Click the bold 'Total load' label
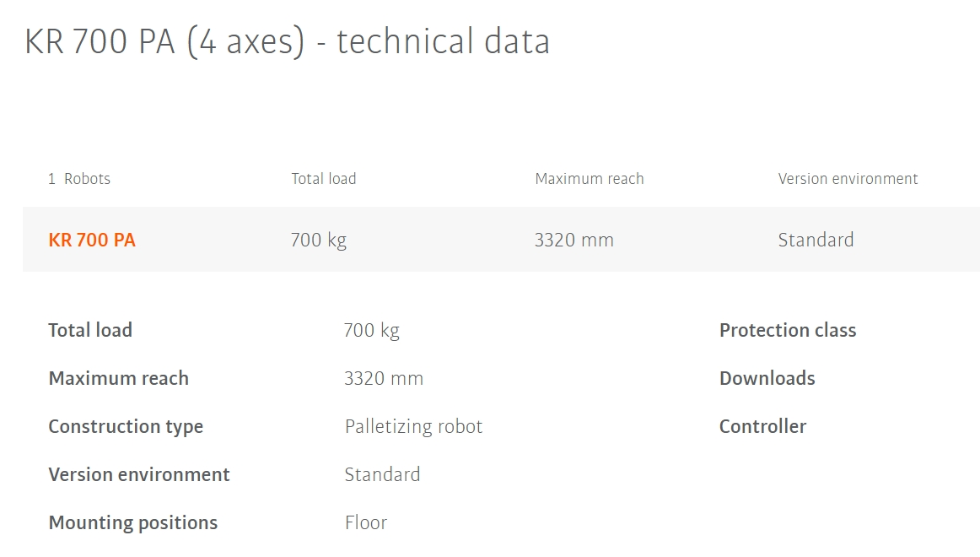Screen dimensions: 980x557 pos(90,330)
